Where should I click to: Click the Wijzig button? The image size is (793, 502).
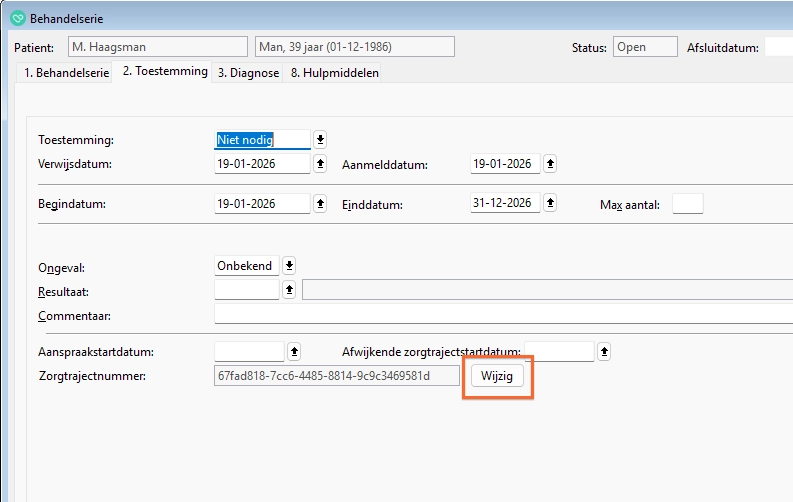point(497,376)
